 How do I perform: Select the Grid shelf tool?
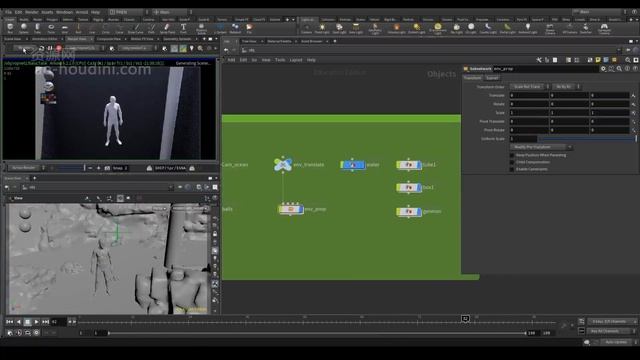point(64,28)
